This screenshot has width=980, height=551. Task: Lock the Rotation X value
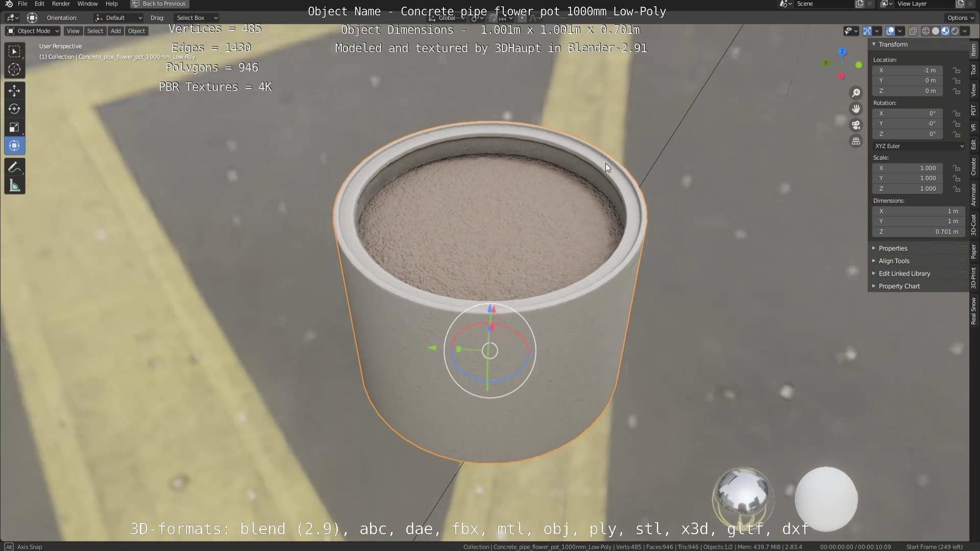(957, 113)
